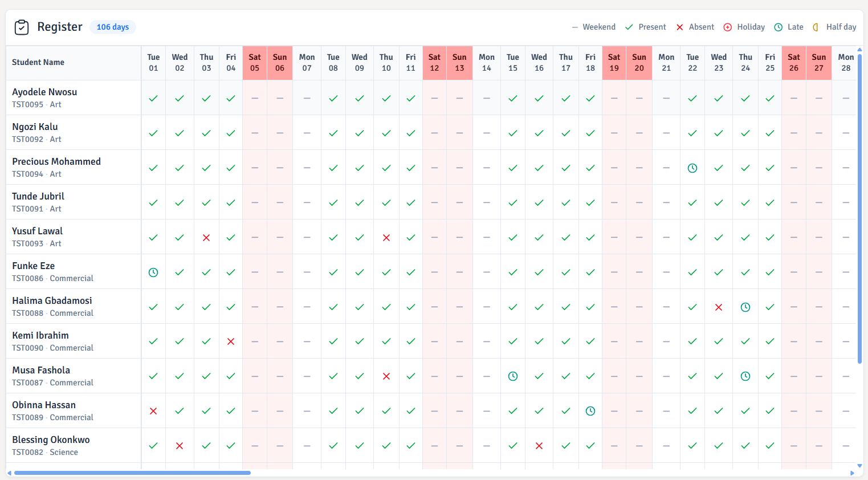Click the scroll up arrow
868x480 pixels.
point(859,50)
